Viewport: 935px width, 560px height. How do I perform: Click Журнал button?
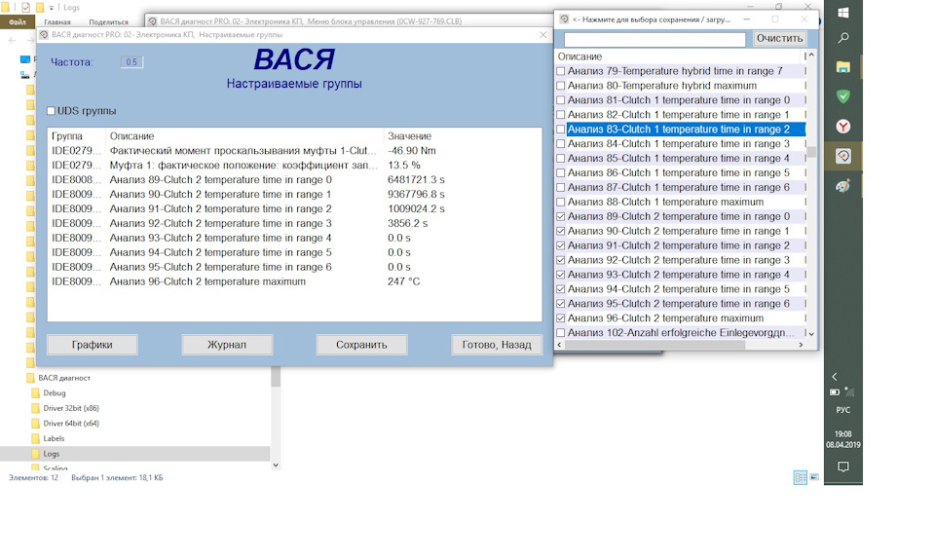click(x=227, y=345)
